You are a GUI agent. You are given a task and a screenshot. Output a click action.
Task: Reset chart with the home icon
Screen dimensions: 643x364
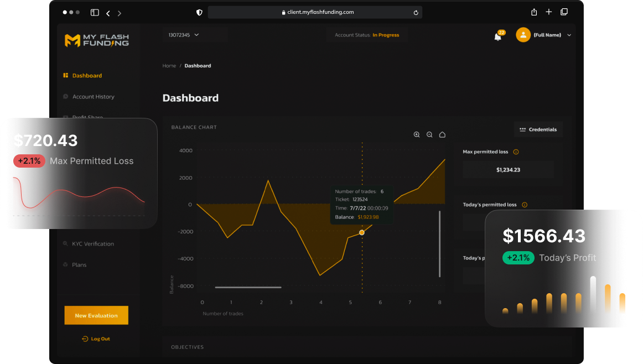coord(442,134)
